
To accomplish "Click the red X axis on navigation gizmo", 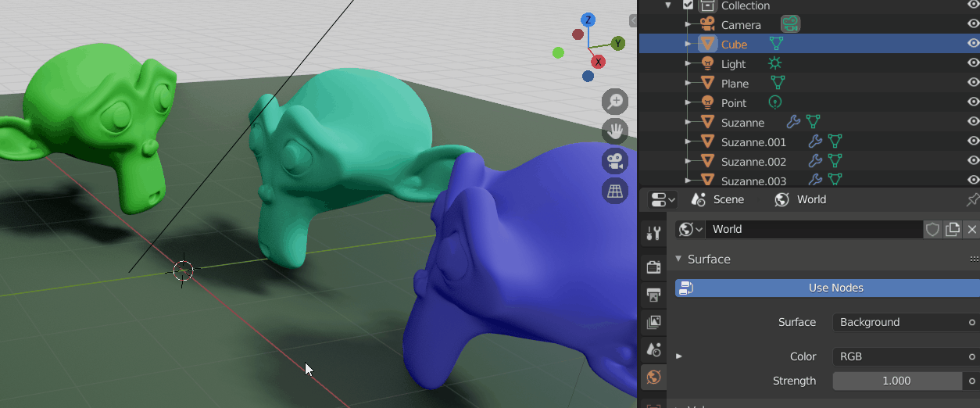I will coord(599,62).
